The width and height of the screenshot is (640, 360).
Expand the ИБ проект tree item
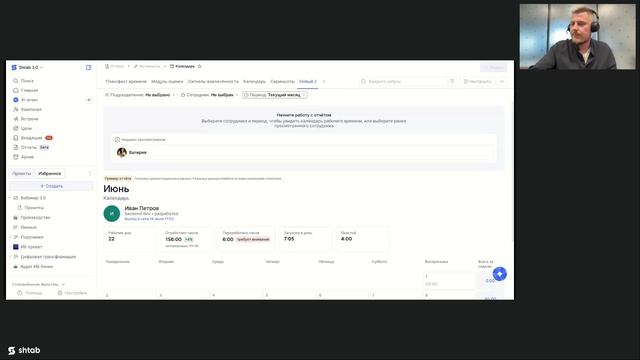[11, 247]
